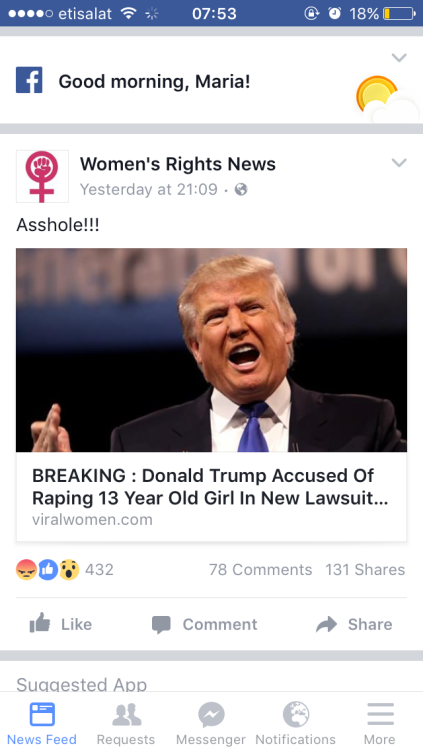Tap the Comment button
The height and width of the screenshot is (750, 423).
pos(205,624)
